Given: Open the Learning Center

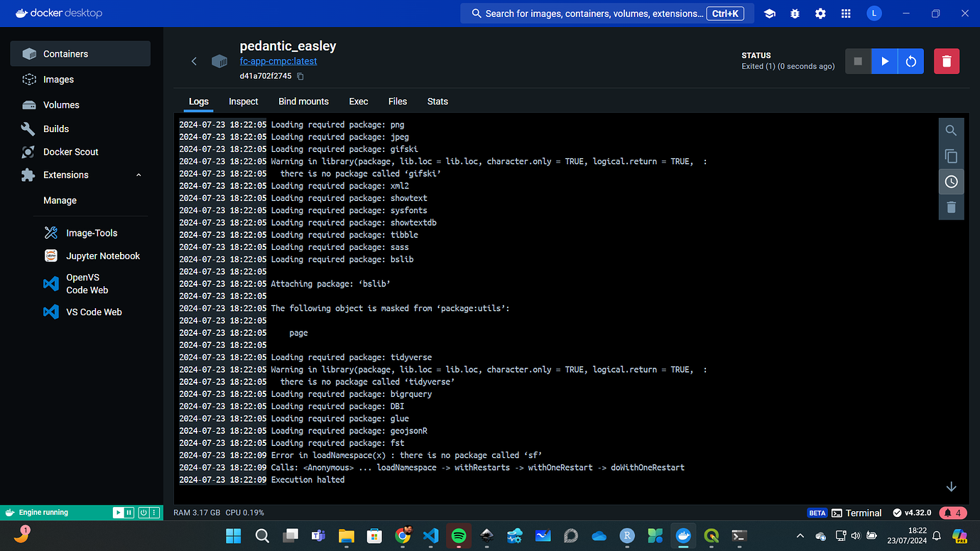Looking at the screenshot, I should (769, 13).
